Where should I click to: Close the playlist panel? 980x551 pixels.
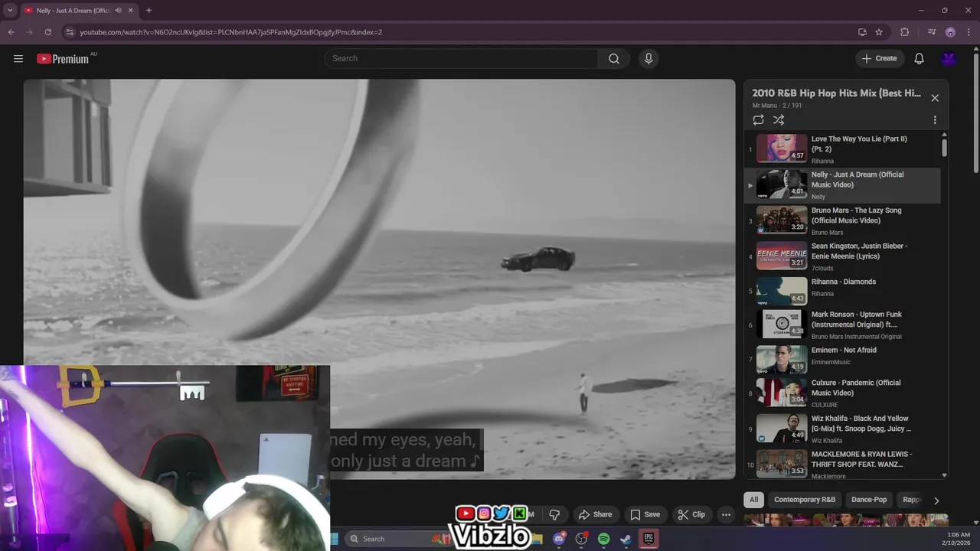click(934, 98)
